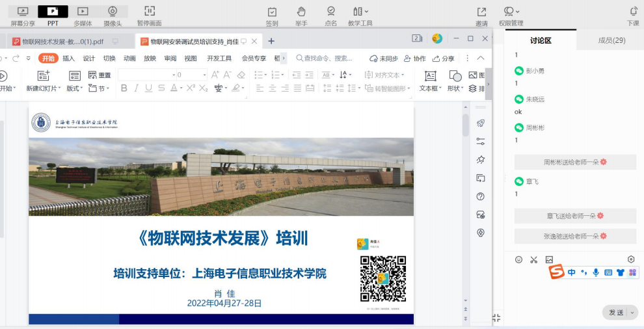Click the emoji icon in chat toolbar
The image size is (644, 329).
click(518, 259)
